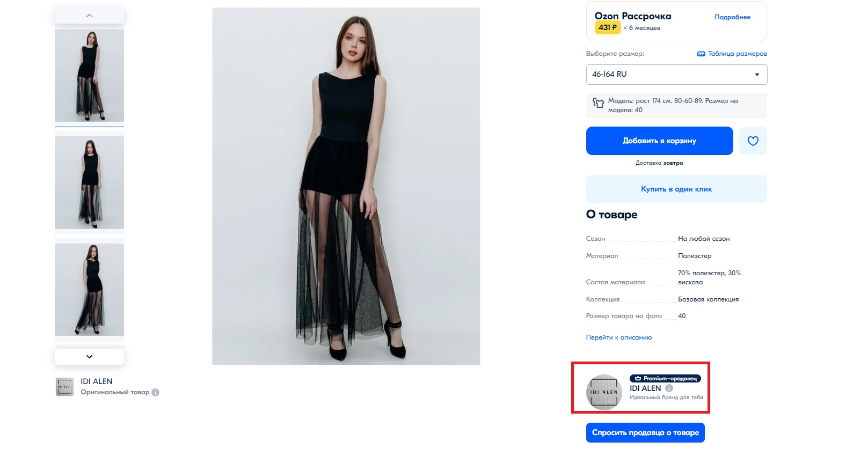Add product to favorites with heart icon
This screenshot has height=449, width=868.
coord(753,141)
